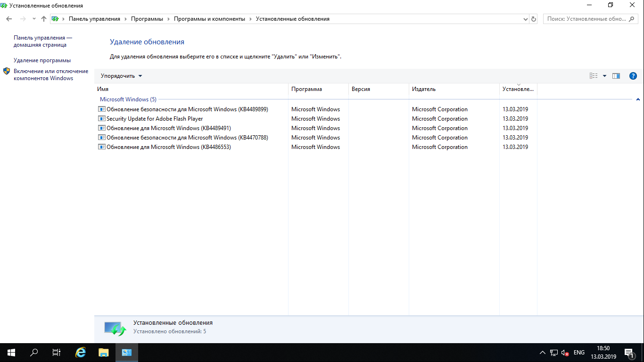This screenshot has height=362, width=644.
Task: Click the Панель управления breadcrumb
Action: click(94, 19)
